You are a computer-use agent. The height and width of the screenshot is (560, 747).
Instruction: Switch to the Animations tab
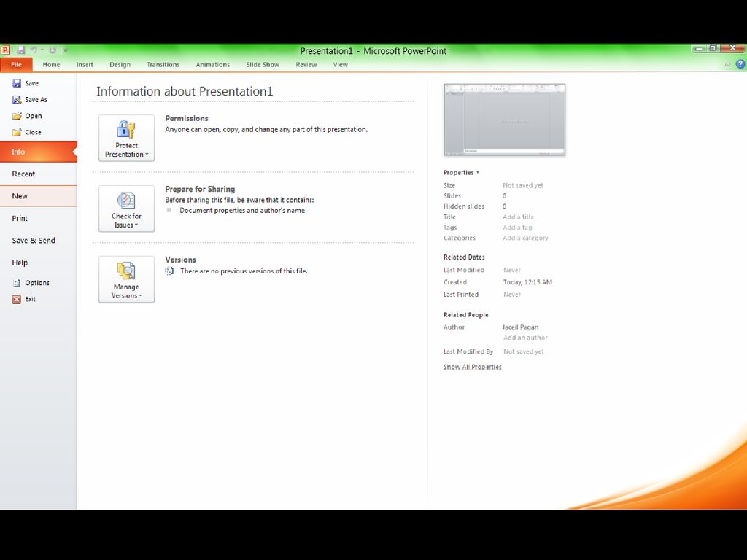click(x=212, y=64)
